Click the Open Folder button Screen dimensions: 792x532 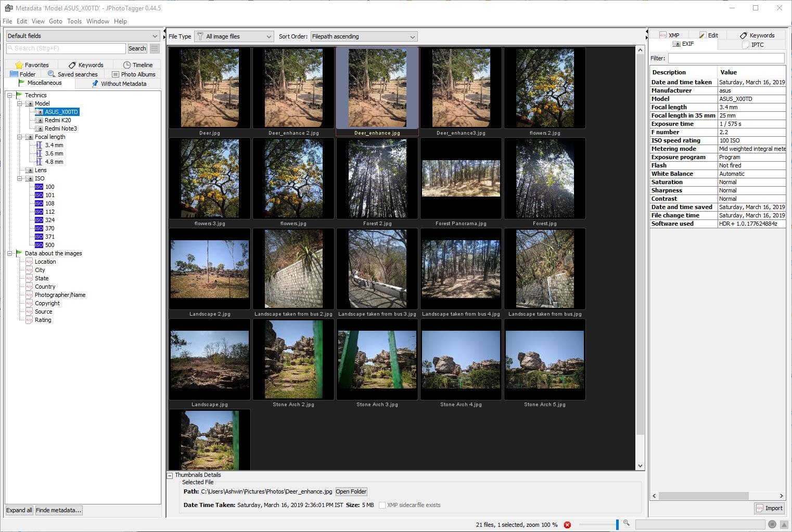pos(351,491)
